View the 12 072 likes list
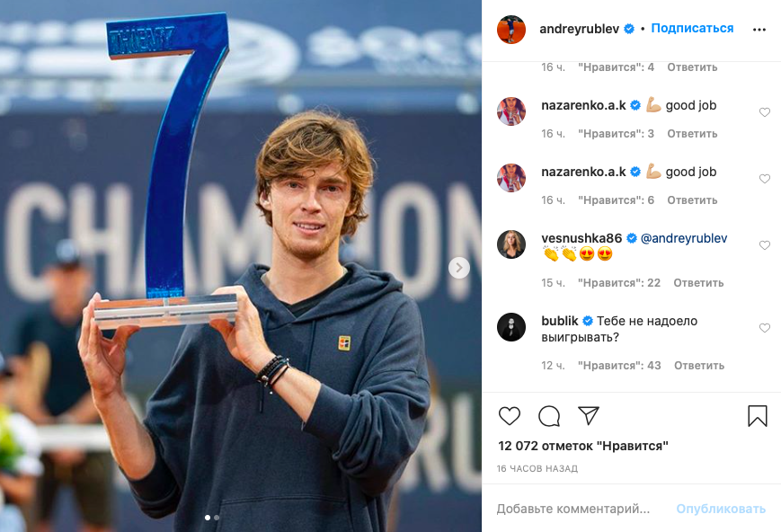 click(583, 446)
